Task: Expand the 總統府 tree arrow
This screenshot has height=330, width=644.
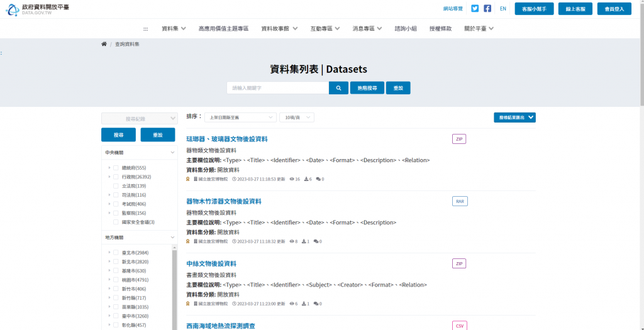Action: coord(109,168)
